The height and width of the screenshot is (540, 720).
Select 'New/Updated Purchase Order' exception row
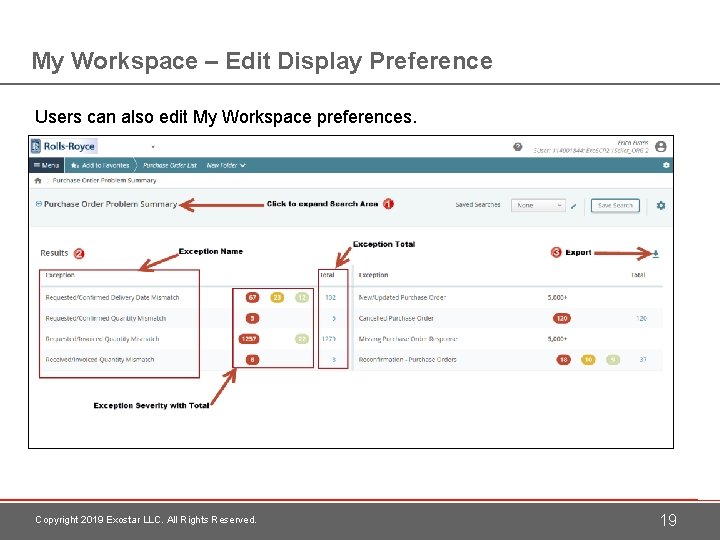pyautogui.click(x=402, y=298)
